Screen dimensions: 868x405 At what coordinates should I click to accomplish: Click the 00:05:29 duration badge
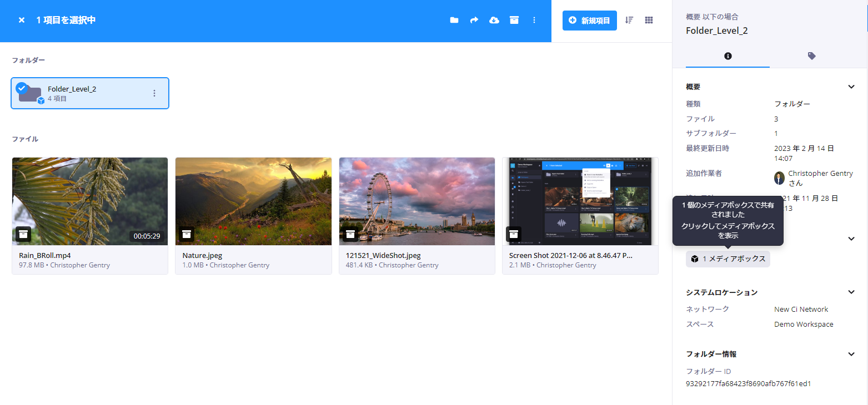147,236
